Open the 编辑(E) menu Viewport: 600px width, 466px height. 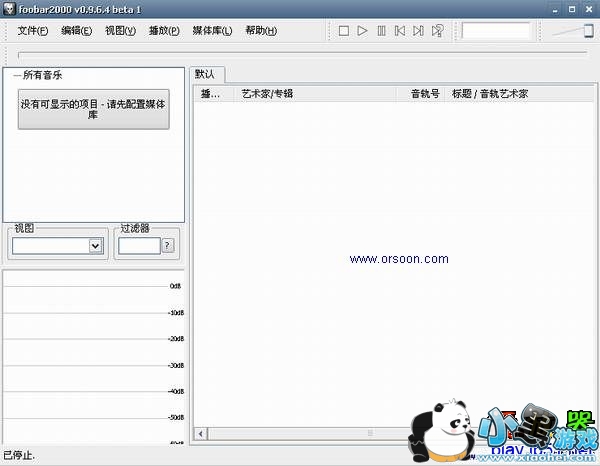(77, 31)
